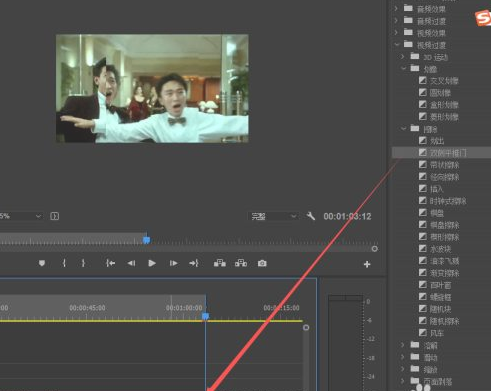The width and height of the screenshot is (491, 391).
Task: Collapse the 擦除 folder
Action: pyautogui.click(x=403, y=128)
